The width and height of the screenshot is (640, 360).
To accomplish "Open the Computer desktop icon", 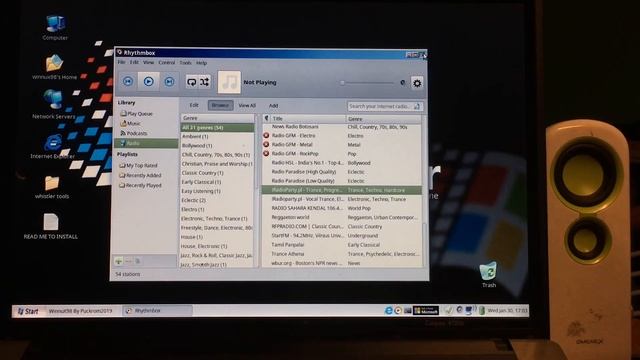I will [55, 28].
